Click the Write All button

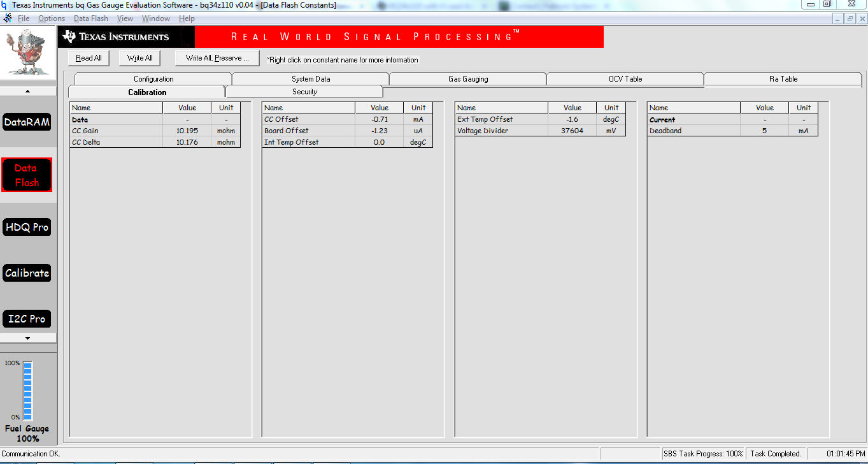click(139, 58)
